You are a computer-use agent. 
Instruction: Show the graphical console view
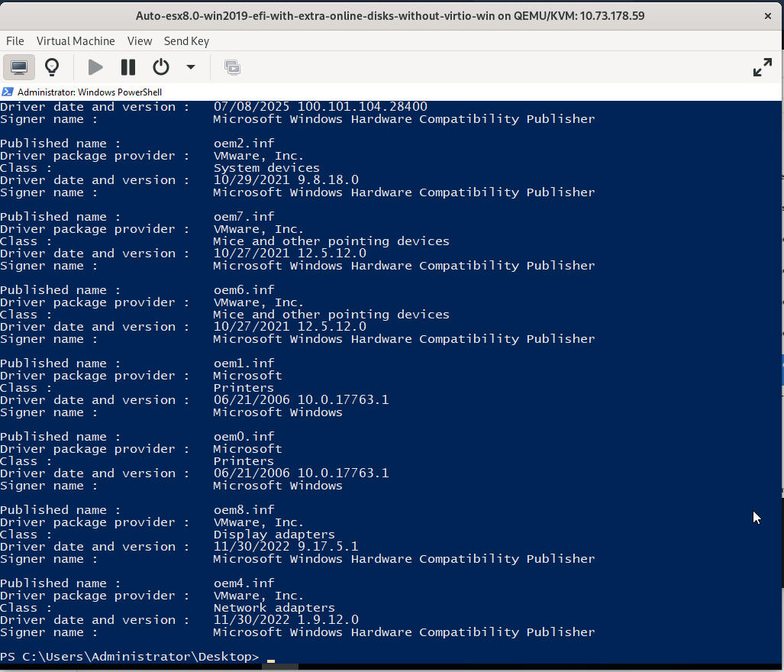[x=19, y=67]
